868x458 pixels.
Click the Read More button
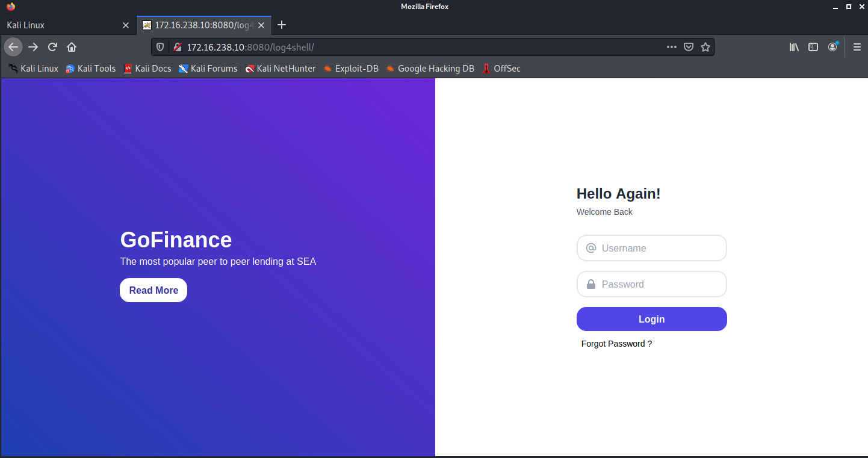pos(153,290)
